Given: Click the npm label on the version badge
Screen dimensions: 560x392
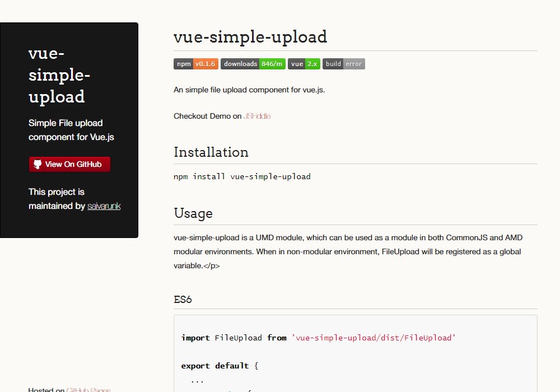Looking at the screenshot, I should (x=183, y=63).
